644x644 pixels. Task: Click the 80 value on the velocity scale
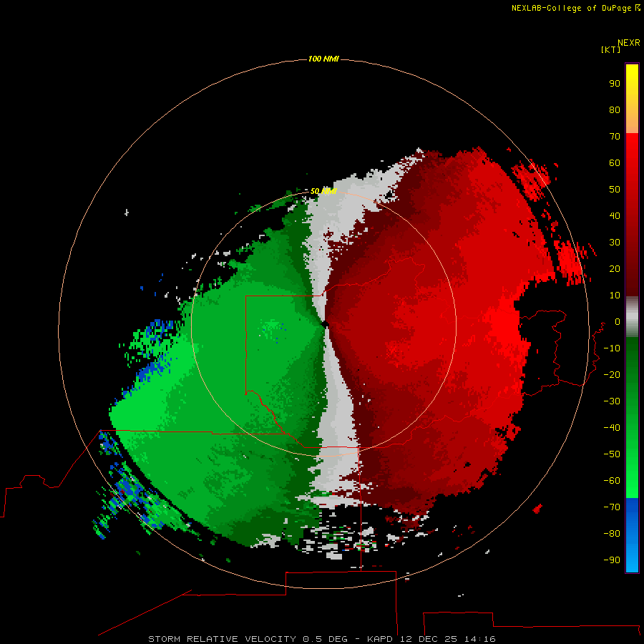(x=615, y=109)
